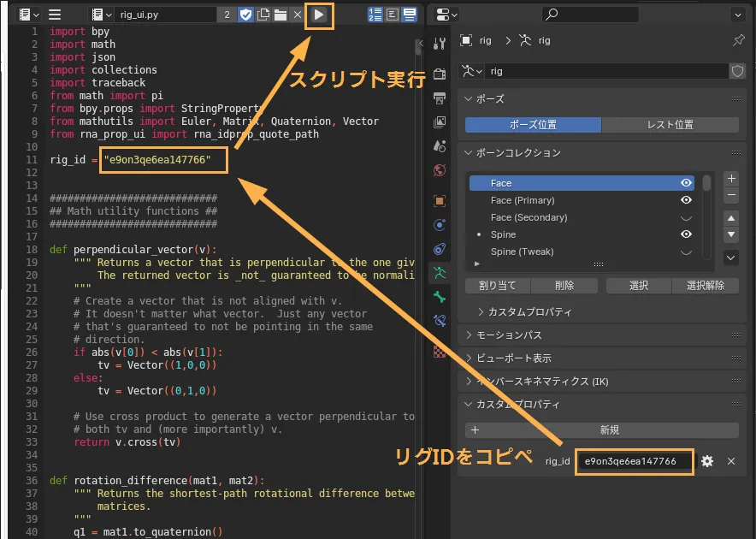
Task: Expand the モーションパス panel
Action: click(x=509, y=335)
